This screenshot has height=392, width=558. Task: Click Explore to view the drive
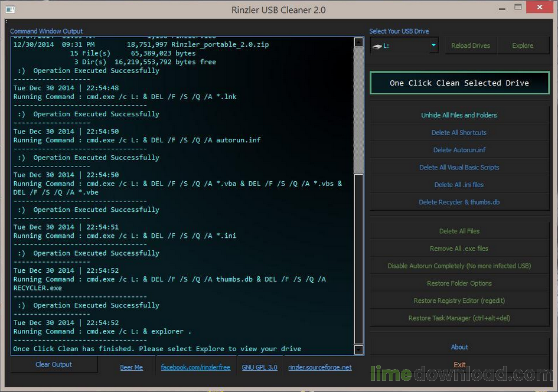pyautogui.click(x=523, y=45)
